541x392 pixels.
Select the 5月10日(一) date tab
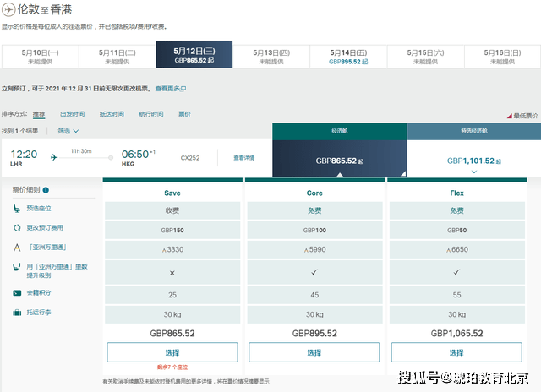pos(40,57)
